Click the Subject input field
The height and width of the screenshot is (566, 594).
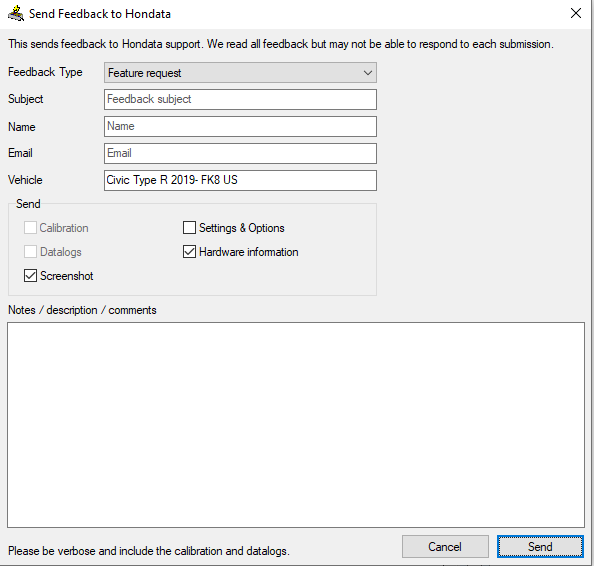tap(240, 99)
